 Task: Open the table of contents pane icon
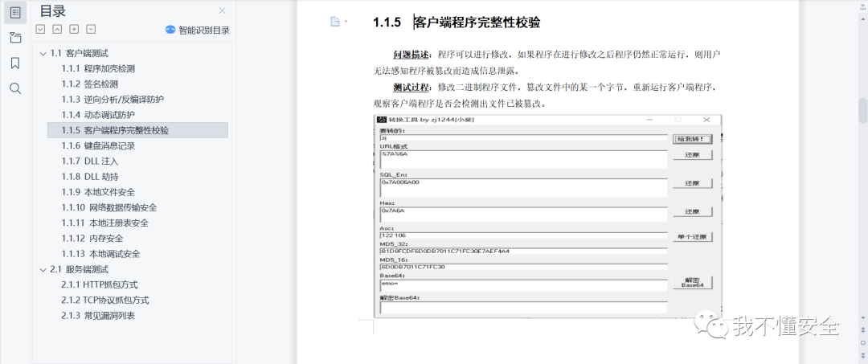tap(15, 13)
